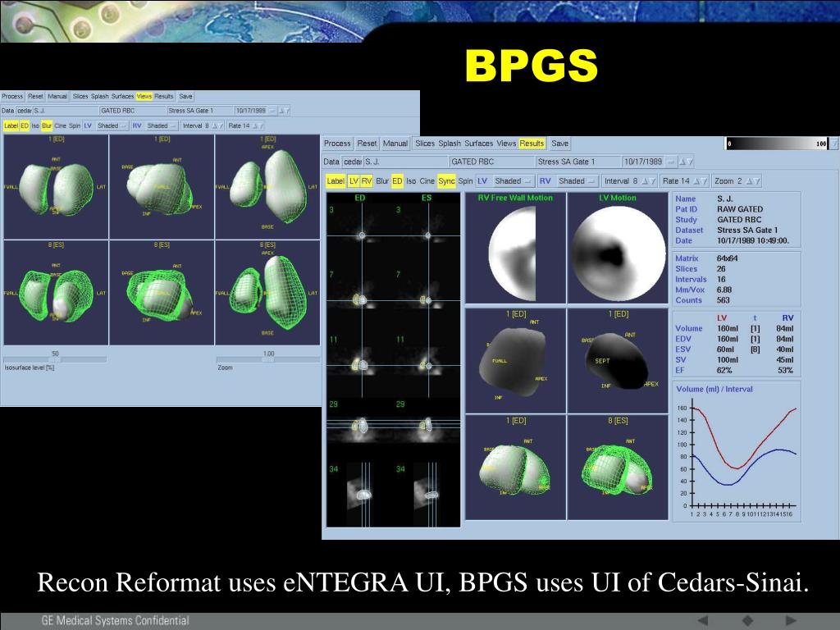Start Cine in the back Views window
Screen dimensions: 840x630
click(60, 126)
